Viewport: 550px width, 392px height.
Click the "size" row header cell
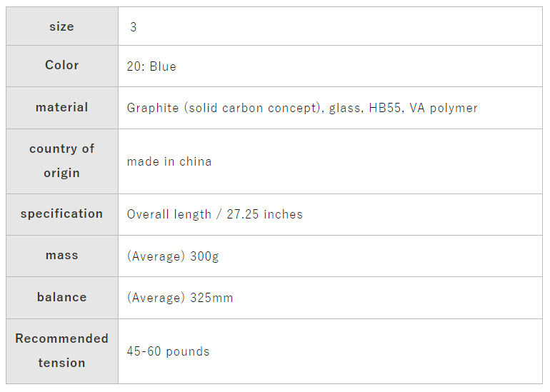click(61, 26)
